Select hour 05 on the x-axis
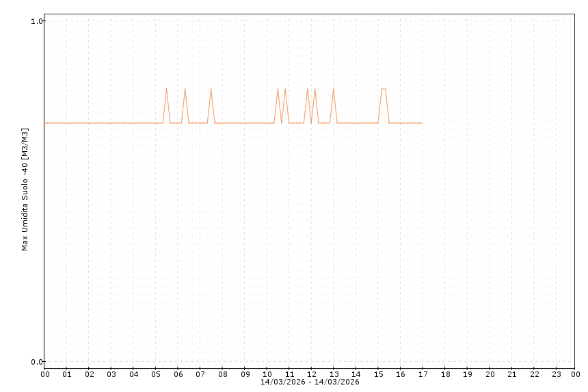Screen dimensions: 588x392 click(156, 374)
